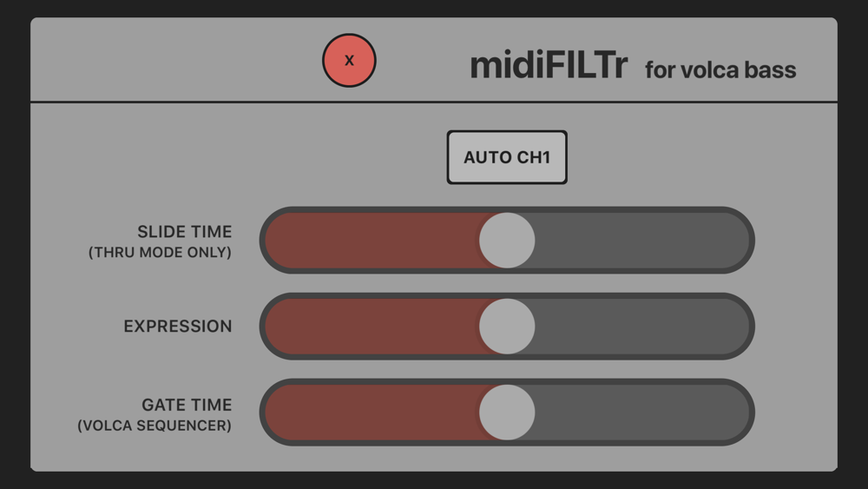Click the red X close button
868x489 pixels.
tap(349, 60)
